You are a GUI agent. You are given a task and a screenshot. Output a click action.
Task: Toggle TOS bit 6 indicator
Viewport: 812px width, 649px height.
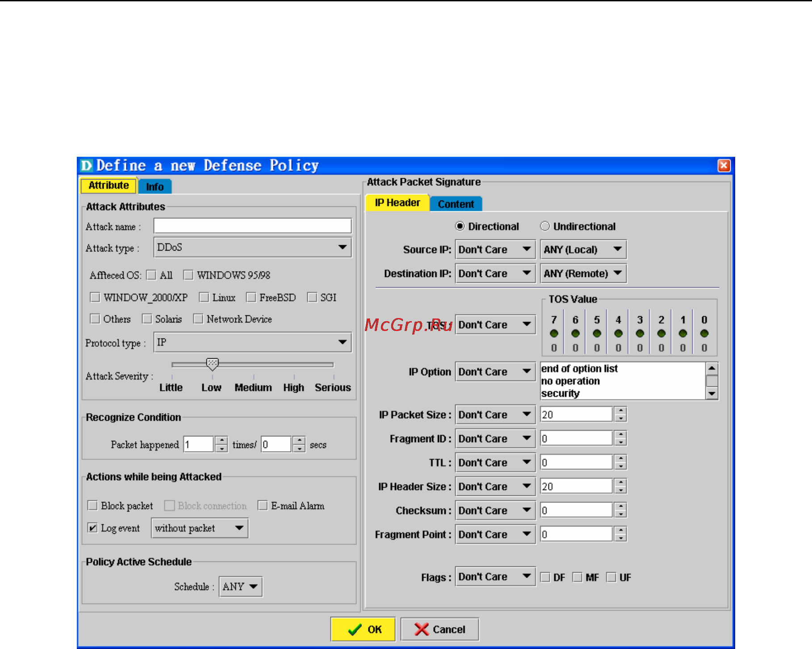click(x=575, y=333)
